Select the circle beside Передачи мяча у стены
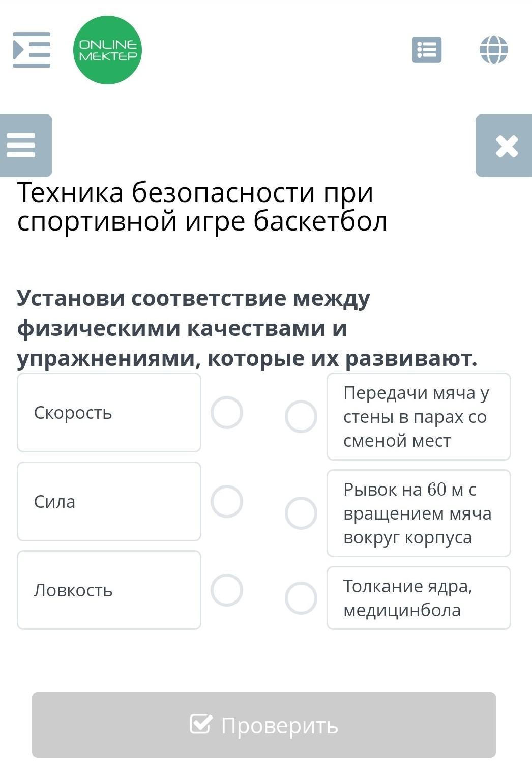The height and width of the screenshot is (773, 532). [301, 416]
